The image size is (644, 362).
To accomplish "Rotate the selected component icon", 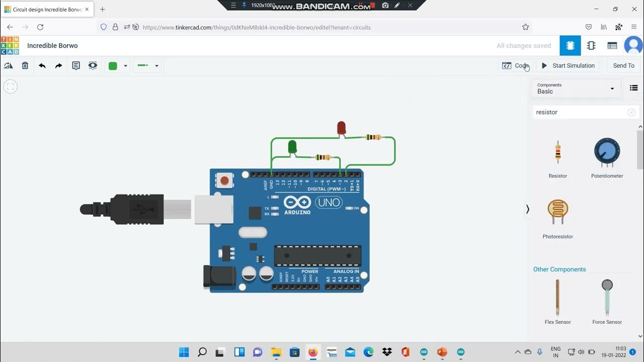I will [8, 65].
